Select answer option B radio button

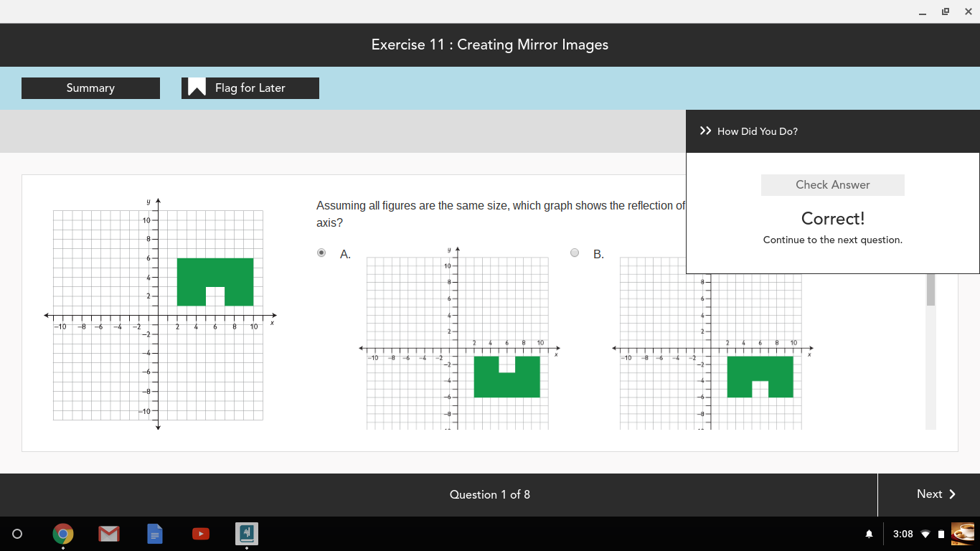click(575, 253)
